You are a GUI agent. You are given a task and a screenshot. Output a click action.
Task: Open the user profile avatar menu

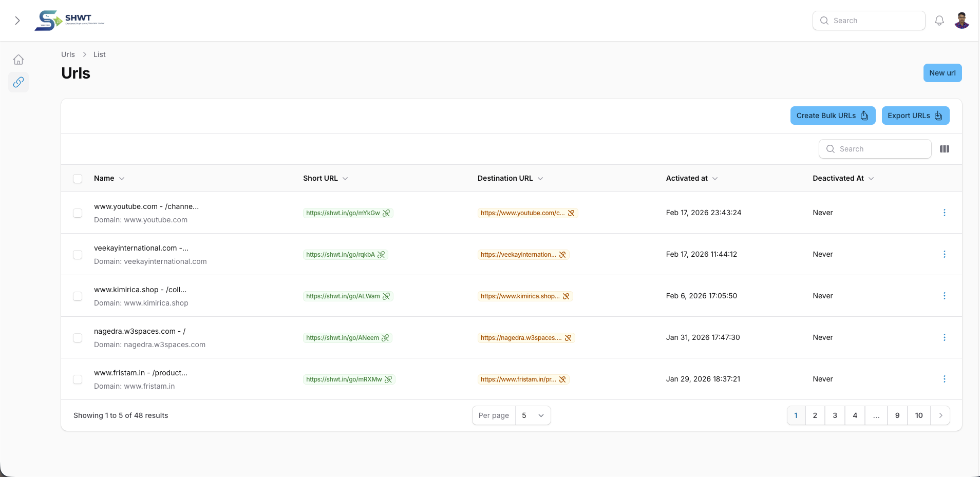pos(962,21)
